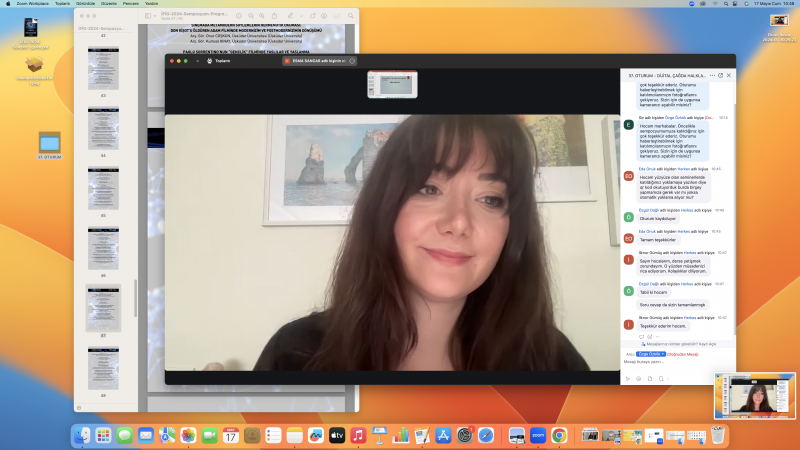Image resolution: width=800 pixels, height=450 pixels.
Task: Open the 51. OTURUM desktop folder
Action: click(x=50, y=143)
